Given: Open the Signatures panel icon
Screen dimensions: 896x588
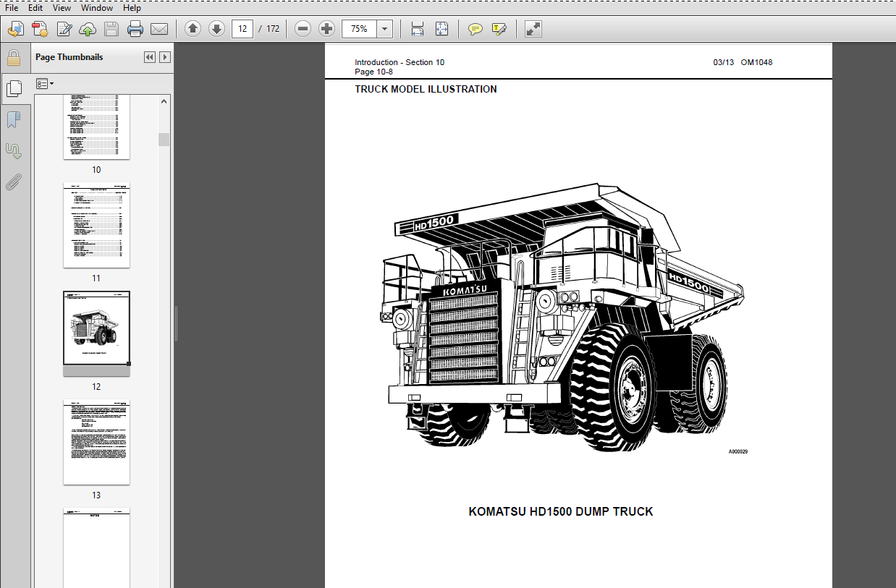Looking at the screenshot, I should tap(14, 151).
